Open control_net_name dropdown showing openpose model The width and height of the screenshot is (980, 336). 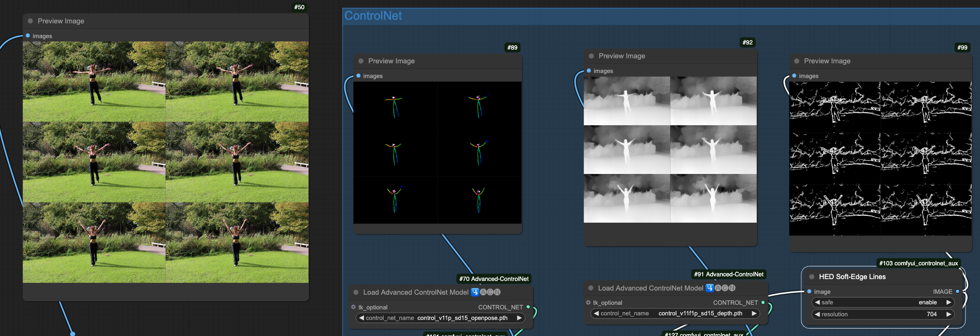pyautogui.click(x=440, y=318)
